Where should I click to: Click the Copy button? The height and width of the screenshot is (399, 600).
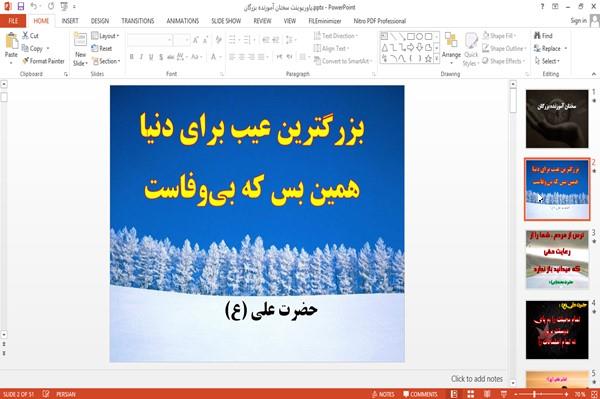point(32,48)
